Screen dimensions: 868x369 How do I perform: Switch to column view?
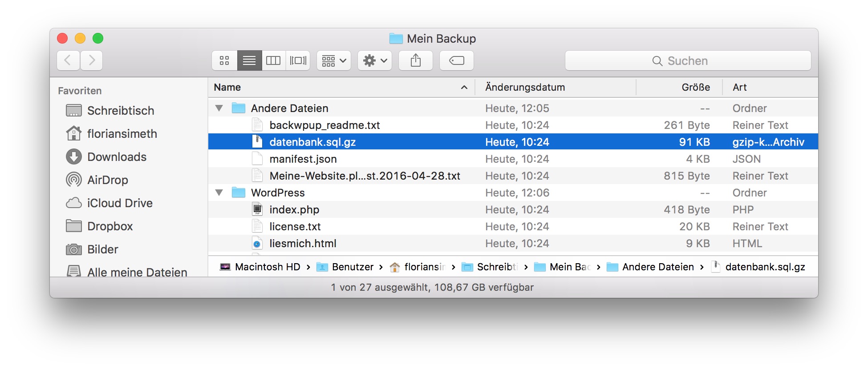pyautogui.click(x=273, y=60)
